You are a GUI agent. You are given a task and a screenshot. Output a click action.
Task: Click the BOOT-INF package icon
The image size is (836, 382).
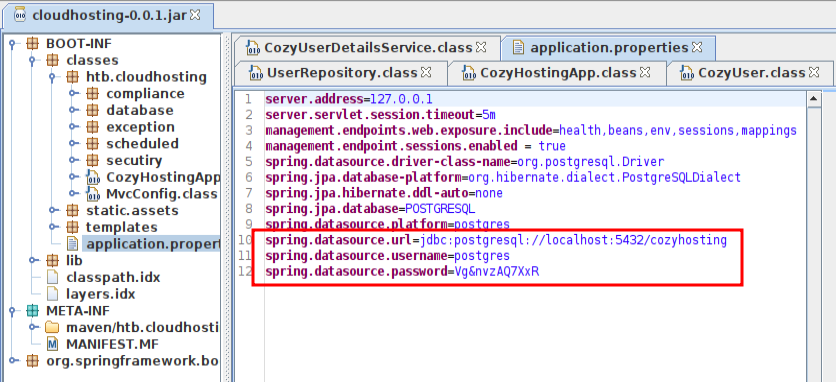[x=33, y=44]
